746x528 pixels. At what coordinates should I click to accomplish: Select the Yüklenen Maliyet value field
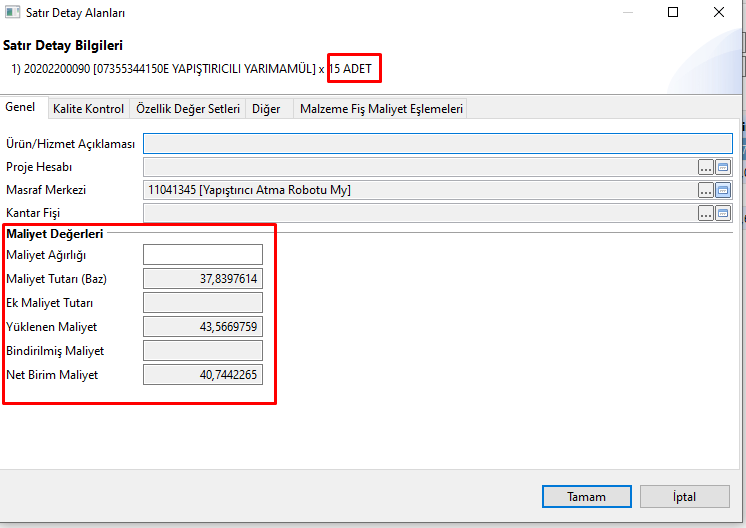click(203, 327)
